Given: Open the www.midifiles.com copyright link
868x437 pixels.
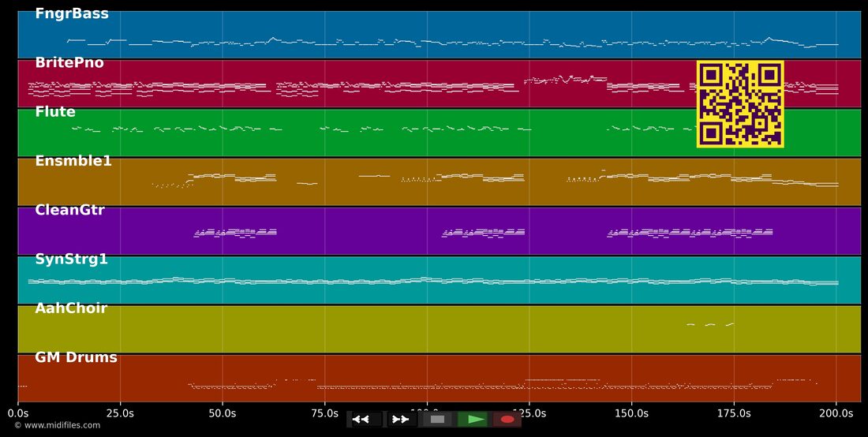Looking at the screenshot, I should (57, 425).
